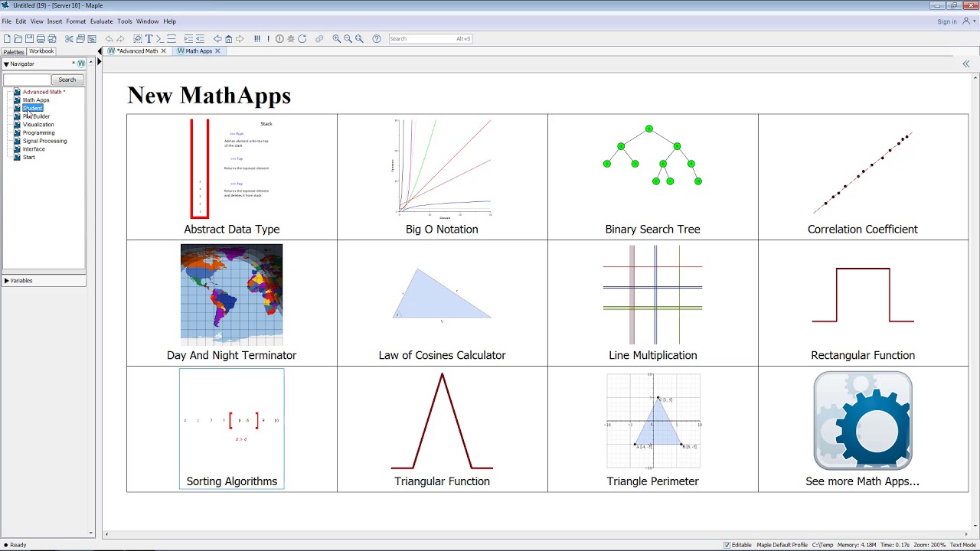Click the Outdent section icon
Viewport: 980px width, 551px height.
pos(200,38)
